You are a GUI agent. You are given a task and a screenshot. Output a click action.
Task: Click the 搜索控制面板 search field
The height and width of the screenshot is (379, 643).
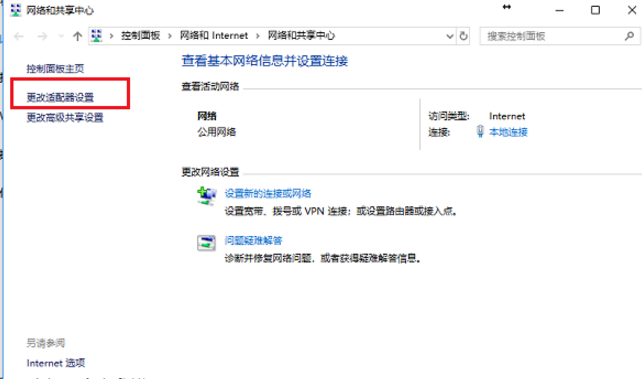click(560, 36)
